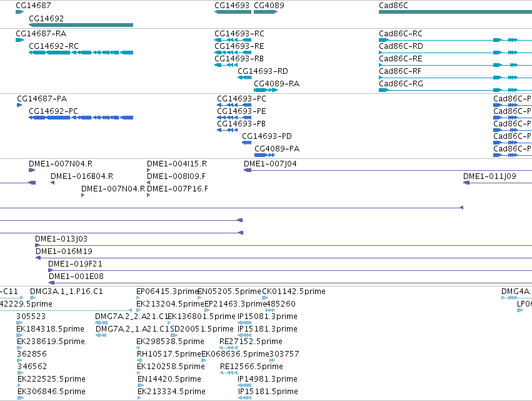Select transcript Cad86C-RE label
Viewport: 532px width, 401px height.
[x=401, y=59]
